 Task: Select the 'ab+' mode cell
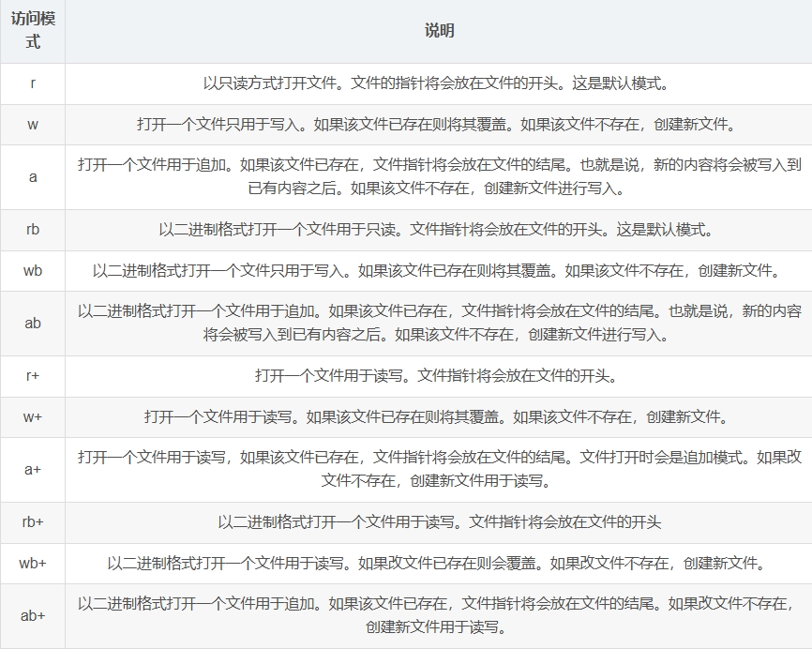tap(33, 615)
